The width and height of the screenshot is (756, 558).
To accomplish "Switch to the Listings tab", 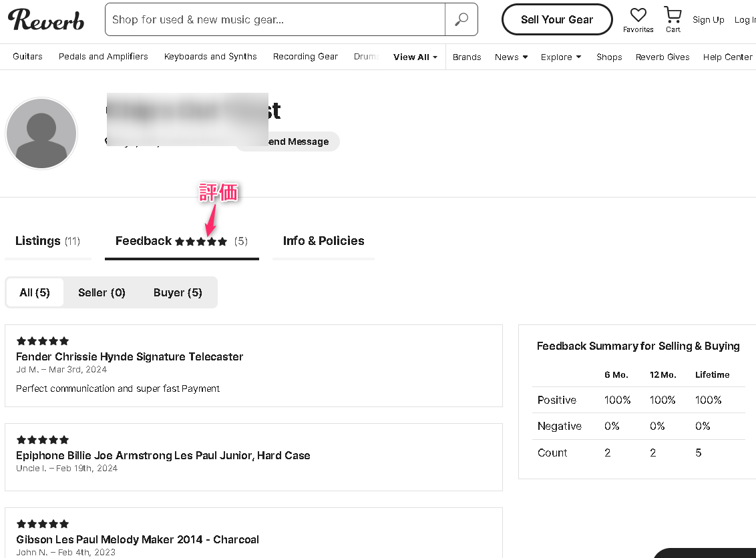I will [x=47, y=241].
